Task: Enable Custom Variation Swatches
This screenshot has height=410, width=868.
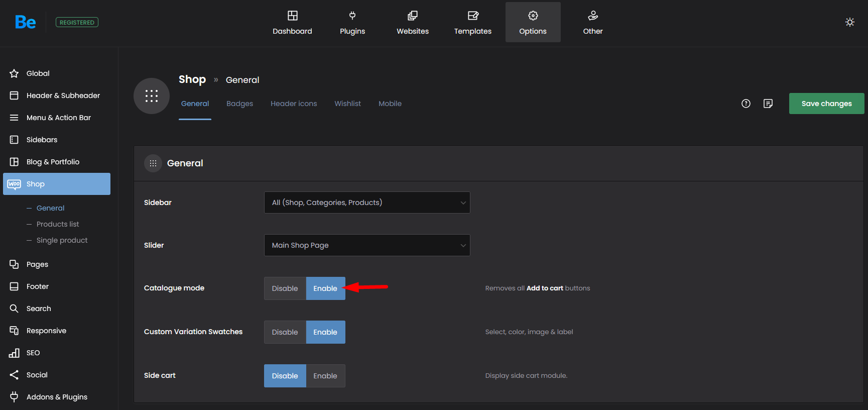Action: (325, 332)
